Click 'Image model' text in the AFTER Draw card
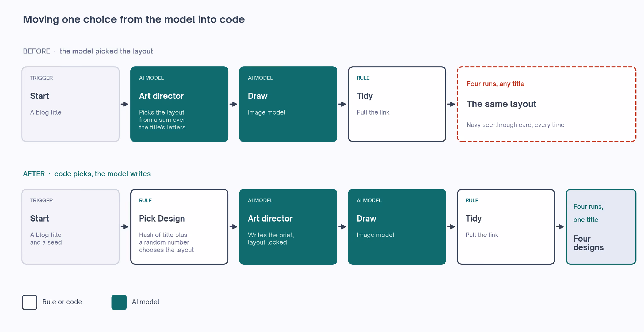 (x=375, y=235)
